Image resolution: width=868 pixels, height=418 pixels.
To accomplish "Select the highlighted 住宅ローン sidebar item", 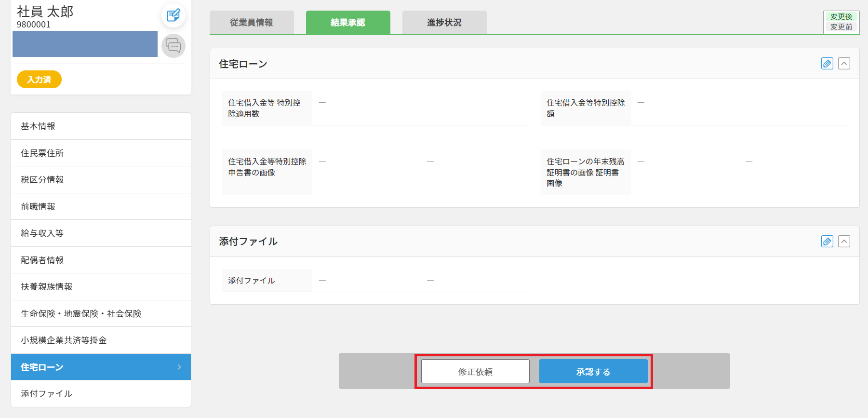I will [x=101, y=367].
